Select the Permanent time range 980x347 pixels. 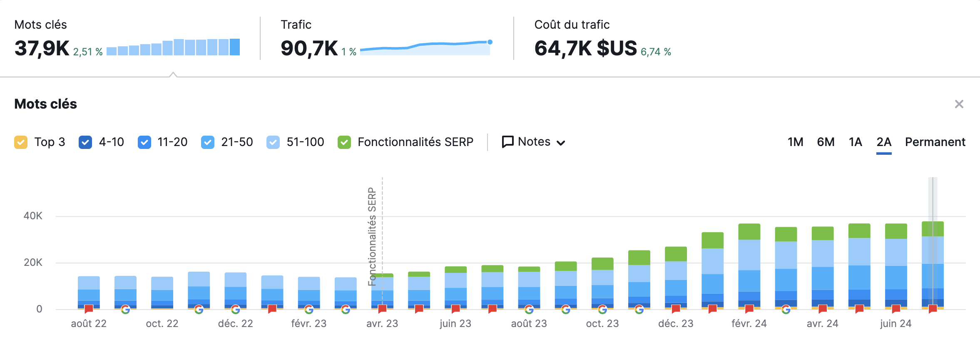click(x=935, y=142)
